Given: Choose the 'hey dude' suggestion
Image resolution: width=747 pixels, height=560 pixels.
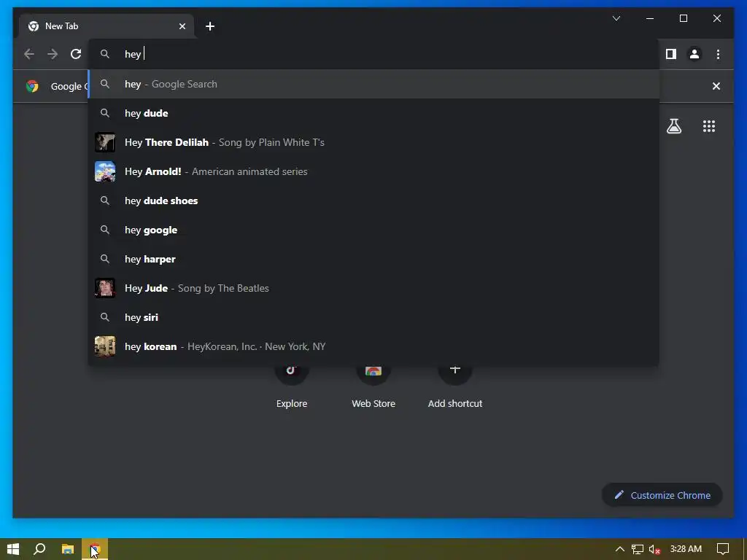Looking at the screenshot, I should coord(374,113).
